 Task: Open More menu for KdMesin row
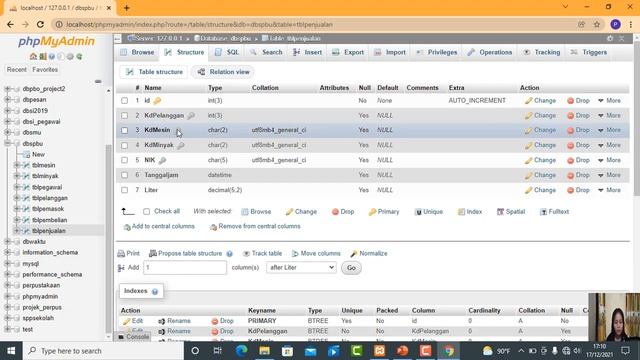[609, 130]
